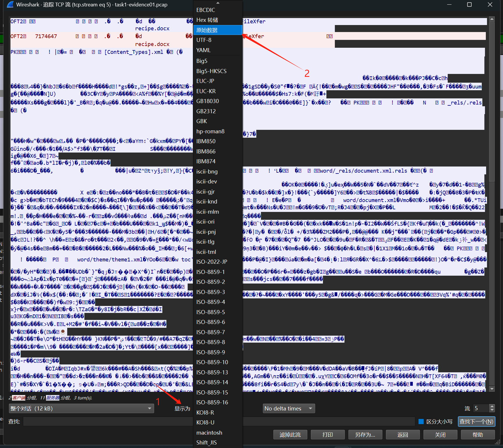The height and width of the screenshot is (448, 503).
Task: Choose GB18030 encoding
Action: [x=218, y=101]
